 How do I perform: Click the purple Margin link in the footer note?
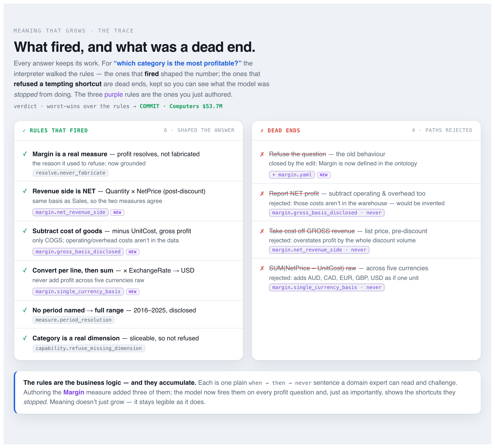74,392
